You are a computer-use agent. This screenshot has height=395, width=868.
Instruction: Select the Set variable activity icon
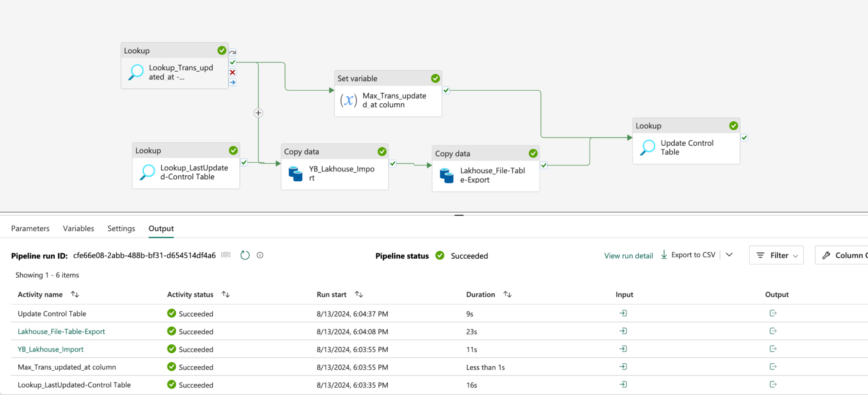click(x=348, y=100)
